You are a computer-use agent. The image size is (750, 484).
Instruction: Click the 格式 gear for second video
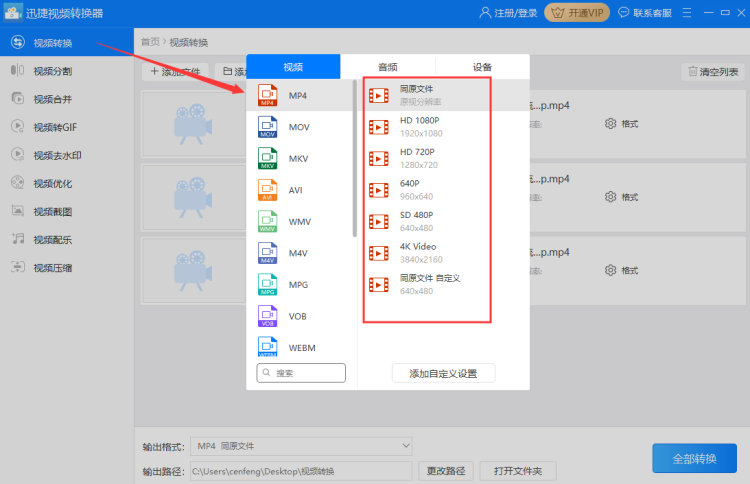[x=610, y=197]
